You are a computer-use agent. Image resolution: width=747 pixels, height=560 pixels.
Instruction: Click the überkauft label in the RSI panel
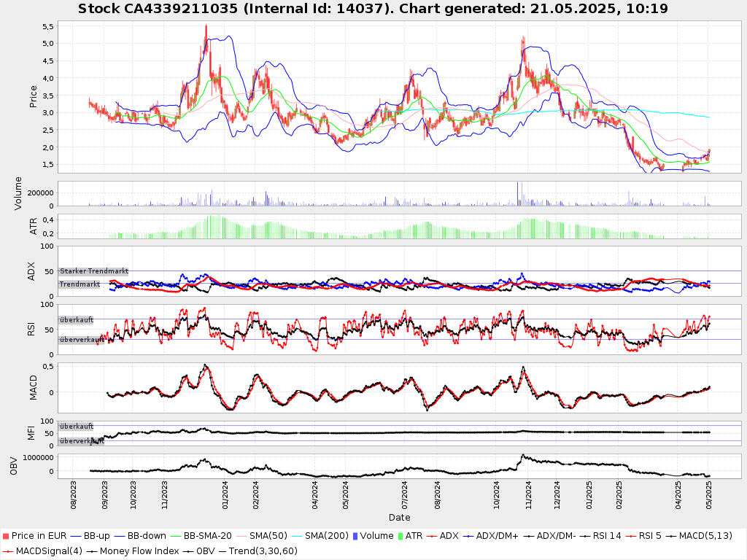tap(76, 320)
